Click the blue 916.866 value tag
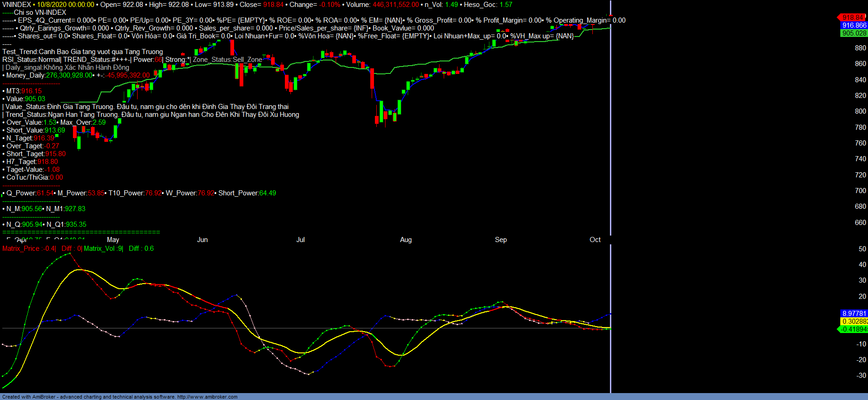 coord(854,25)
